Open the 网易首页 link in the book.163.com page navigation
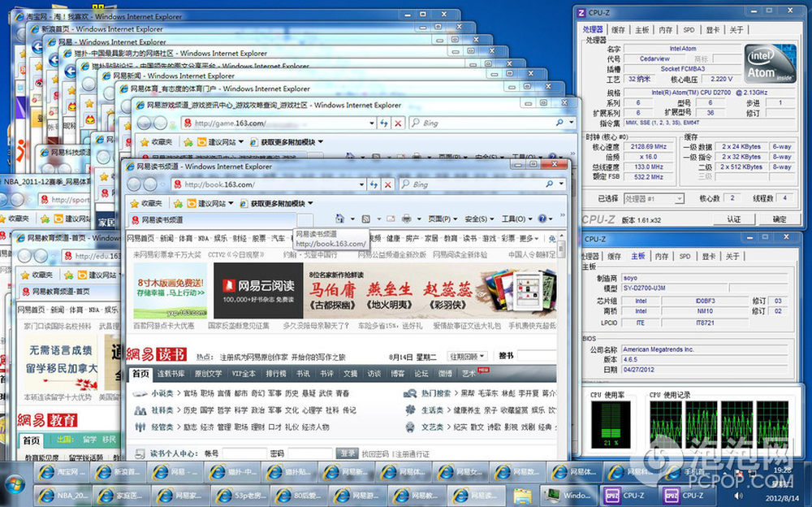The image size is (812, 507). pyautogui.click(x=140, y=238)
